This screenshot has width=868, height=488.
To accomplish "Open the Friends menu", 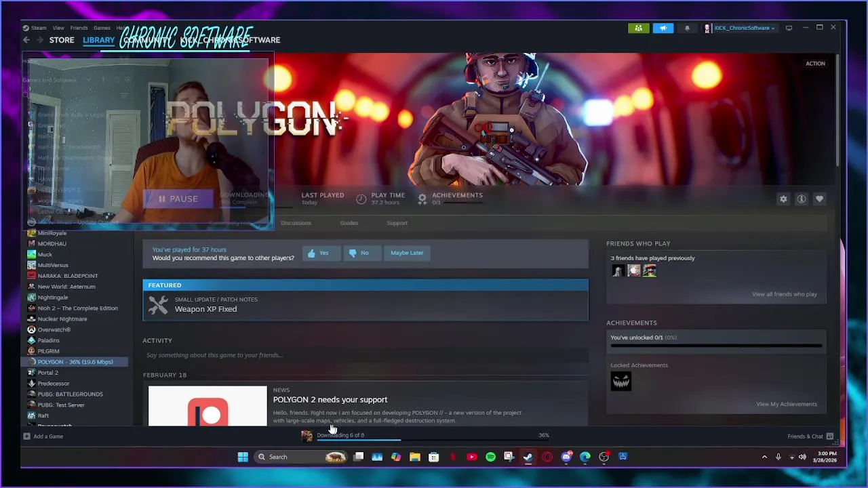I will 79,28.
